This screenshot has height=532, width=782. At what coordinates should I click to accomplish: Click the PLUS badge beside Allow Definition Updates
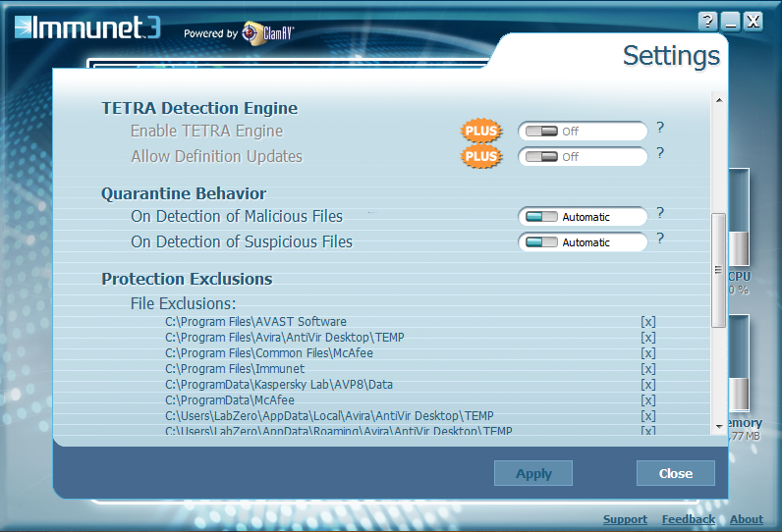click(481, 156)
